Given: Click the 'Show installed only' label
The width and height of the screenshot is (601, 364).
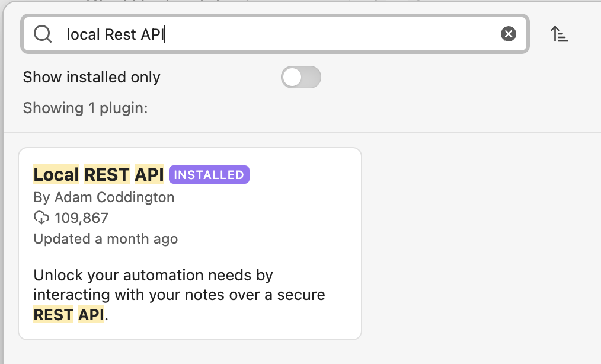Looking at the screenshot, I should (x=92, y=77).
